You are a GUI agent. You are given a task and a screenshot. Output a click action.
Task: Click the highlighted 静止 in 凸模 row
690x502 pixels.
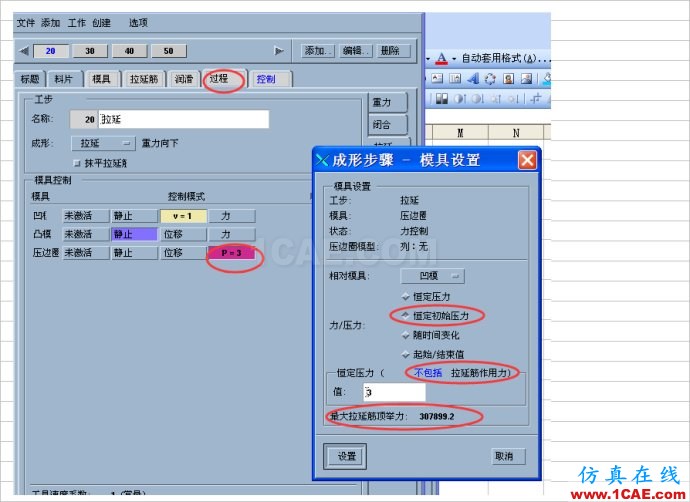coord(134,234)
